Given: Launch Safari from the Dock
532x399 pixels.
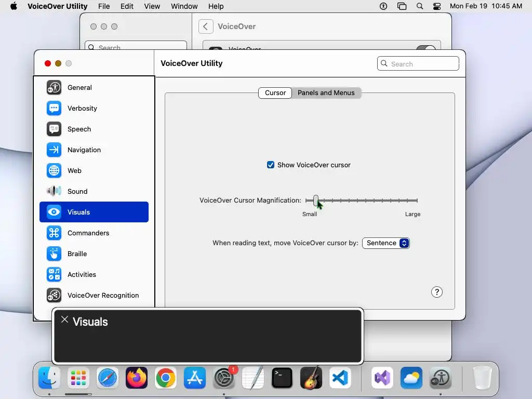Looking at the screenshot, I should coord(108,378).
